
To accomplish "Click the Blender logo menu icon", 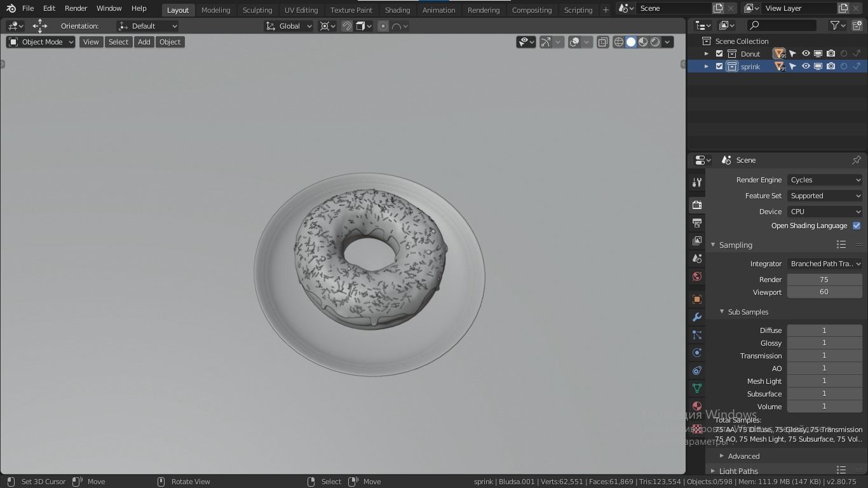I will coord(11,8).
